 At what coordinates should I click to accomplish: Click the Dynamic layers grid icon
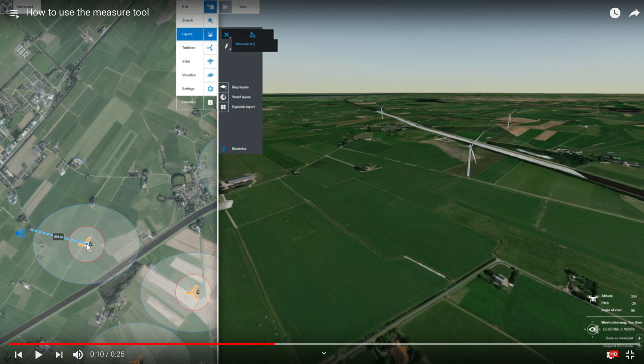pos(223,107)
